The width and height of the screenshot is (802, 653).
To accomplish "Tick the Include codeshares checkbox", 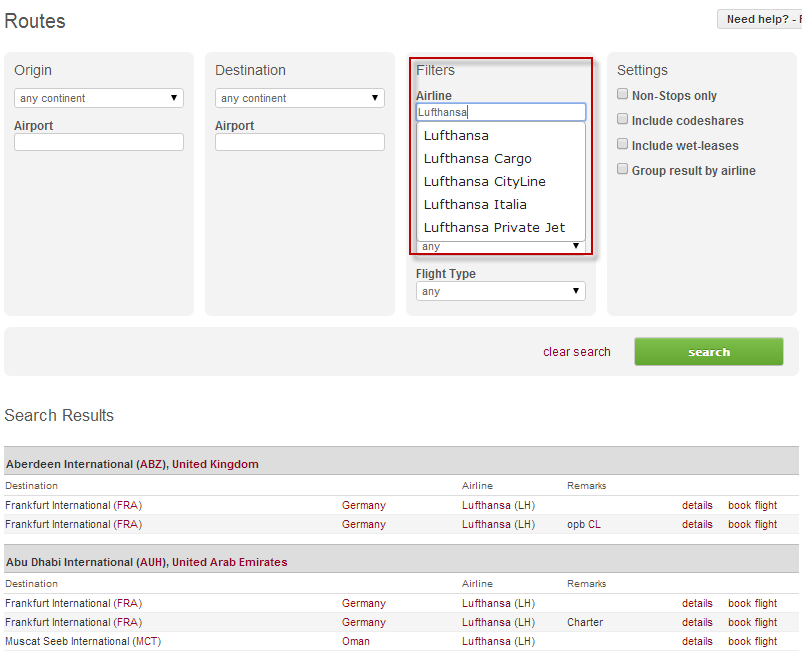I will coord(623,120).
